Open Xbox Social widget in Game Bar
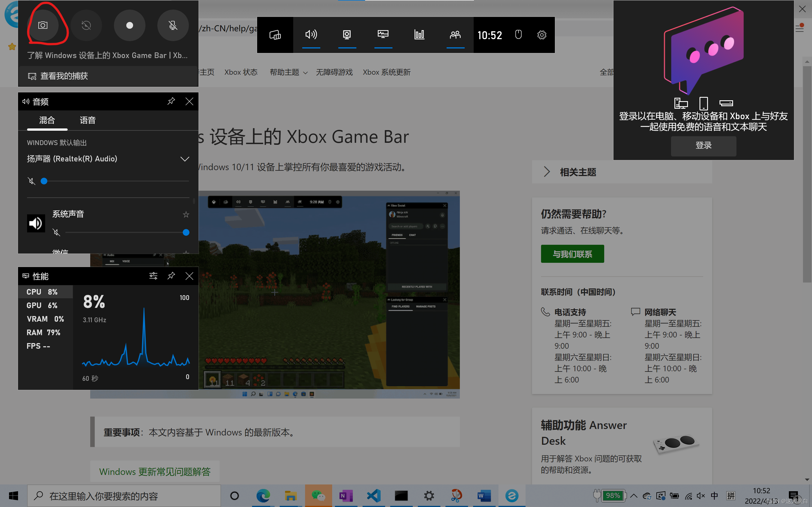Image resolution: width=812 pixels, height=507 pixels. [455, 35]
